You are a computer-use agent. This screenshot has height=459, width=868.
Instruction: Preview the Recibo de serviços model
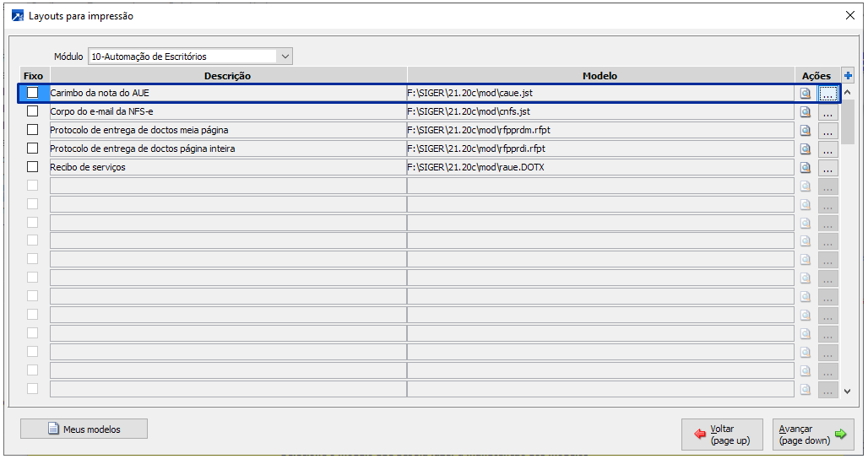click(806, 167)
